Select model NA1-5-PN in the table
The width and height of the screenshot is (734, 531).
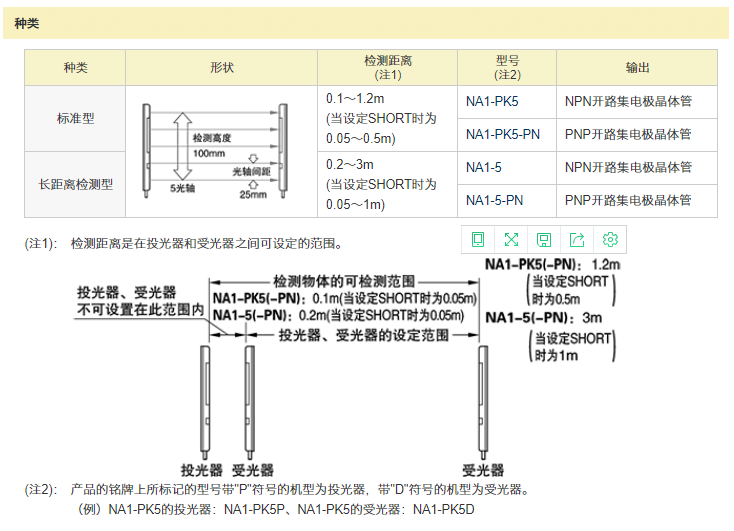tap(494, 200)
